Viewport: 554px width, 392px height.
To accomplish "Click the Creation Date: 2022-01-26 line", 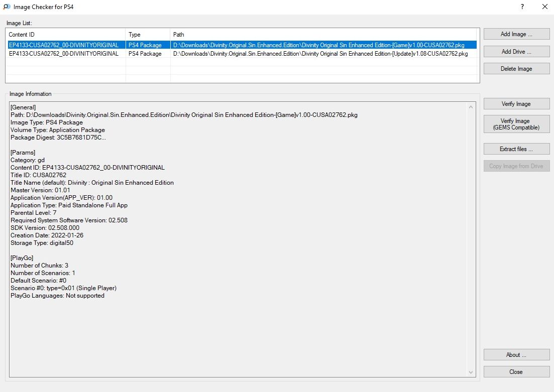I will coord(47,235).
